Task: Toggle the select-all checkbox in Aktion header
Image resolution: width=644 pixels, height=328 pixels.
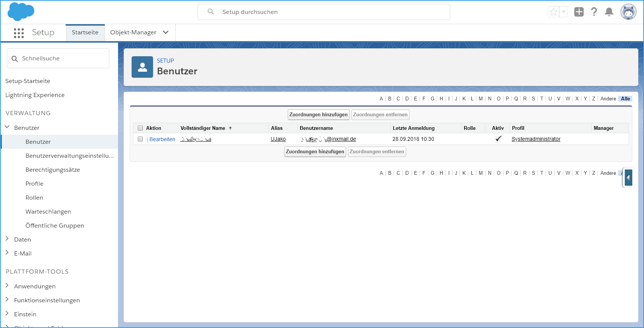Action: click(x=140, y=128)
